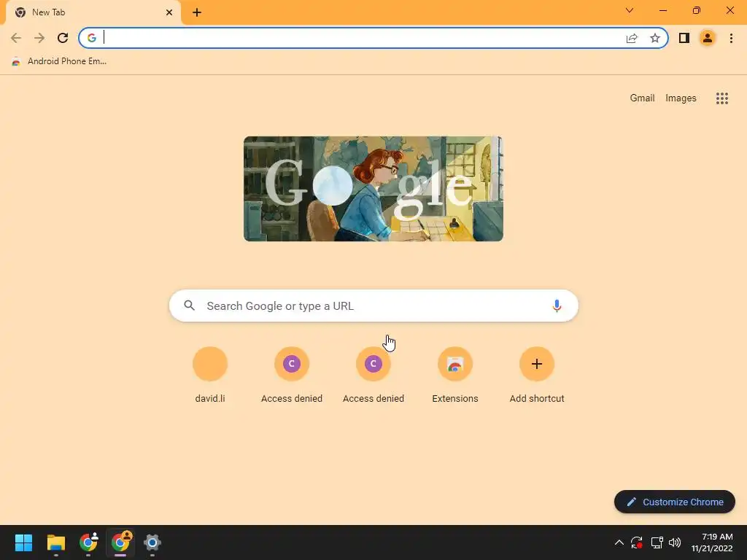Open network status tray icon

(x=657, y=542)
